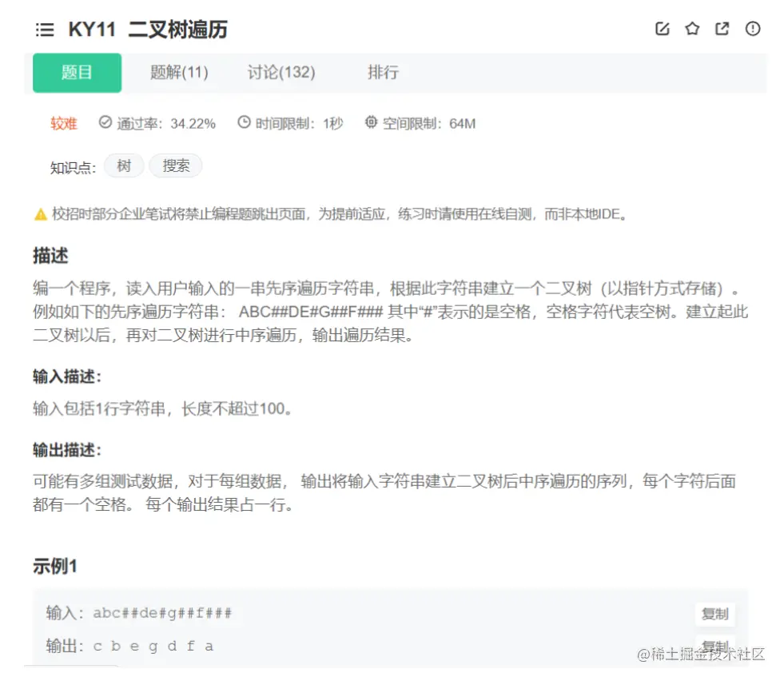Click the 空间限制: 64M text
This screenshot has height=681, width=784.
point(429,124)
